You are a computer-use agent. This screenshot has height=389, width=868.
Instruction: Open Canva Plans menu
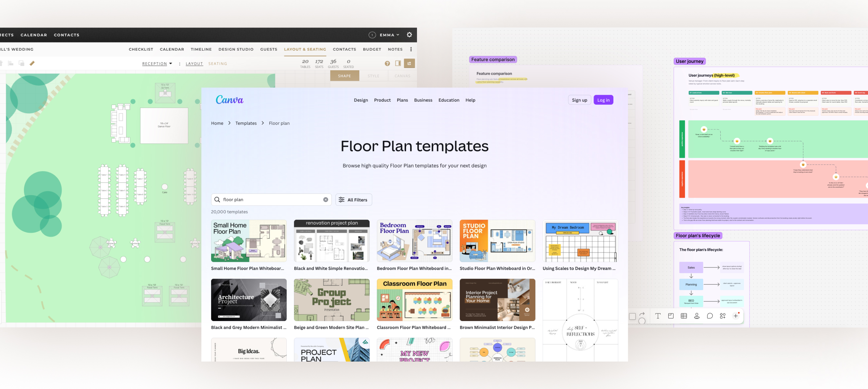click(x=402, y=100)
